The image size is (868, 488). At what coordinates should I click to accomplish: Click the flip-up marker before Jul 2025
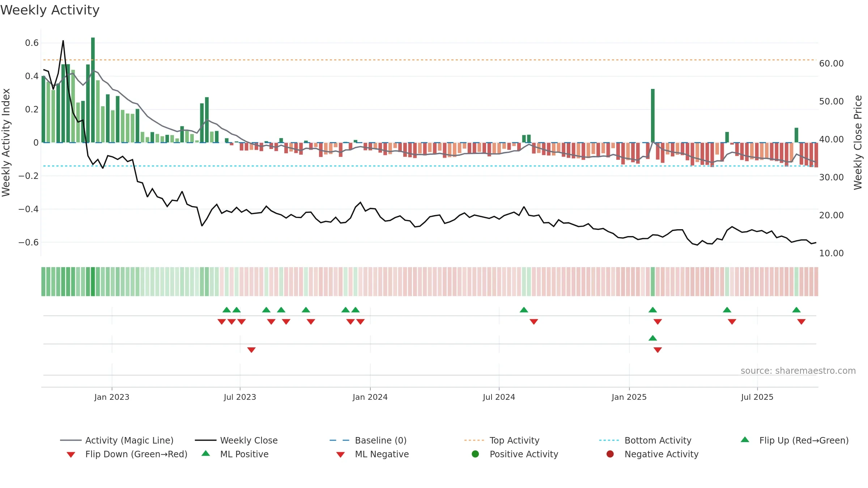coord(727,310)
